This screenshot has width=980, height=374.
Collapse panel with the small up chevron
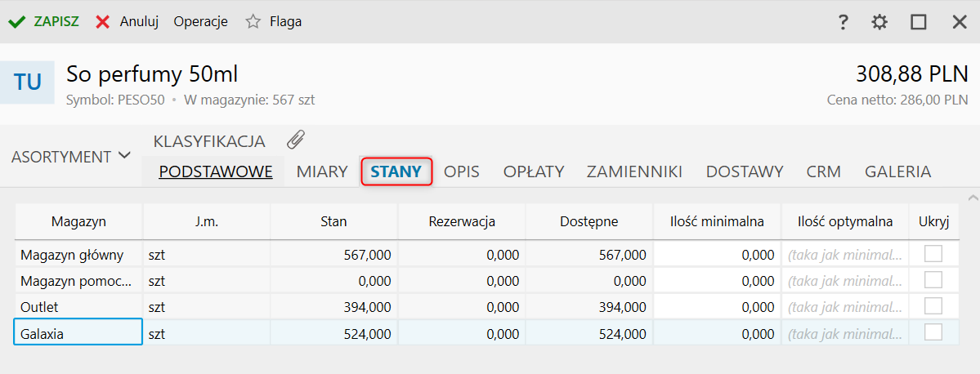point(972,198)
